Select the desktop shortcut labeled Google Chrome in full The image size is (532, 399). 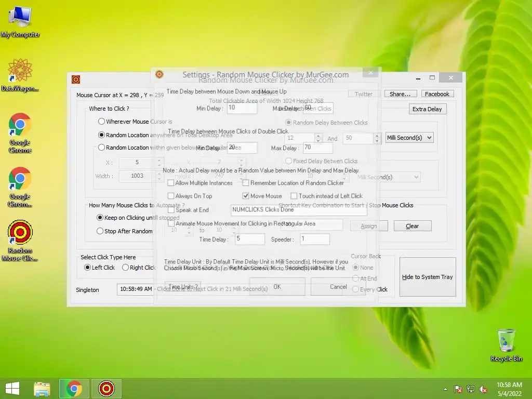pyautogui.click(x=20, y=133)
